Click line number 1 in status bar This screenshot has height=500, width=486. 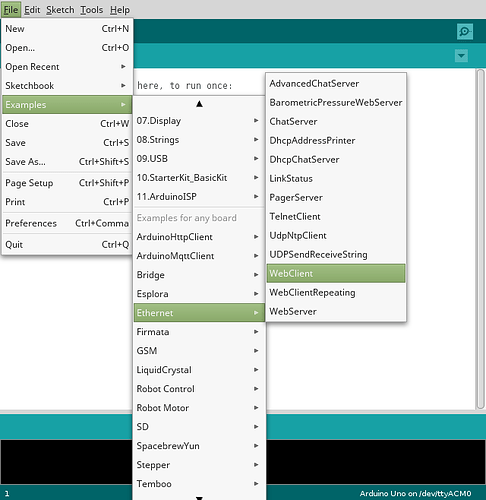coord(7,494)
